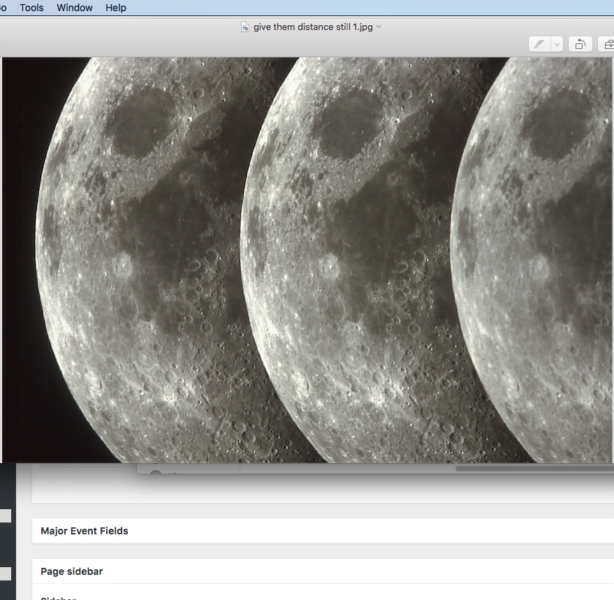The width and height of the screenshot is (614, 600).
Task: Open the Help menu
Action: [x=116, y=8]
